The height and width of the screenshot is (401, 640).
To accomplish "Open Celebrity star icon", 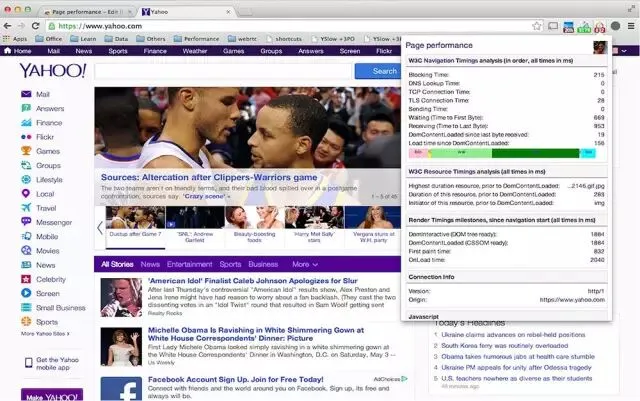I will pos(26,279).
